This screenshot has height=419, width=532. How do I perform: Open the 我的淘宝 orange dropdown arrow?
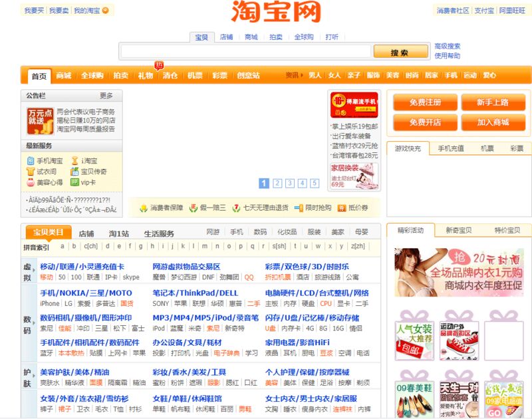[x=106, y=11]
